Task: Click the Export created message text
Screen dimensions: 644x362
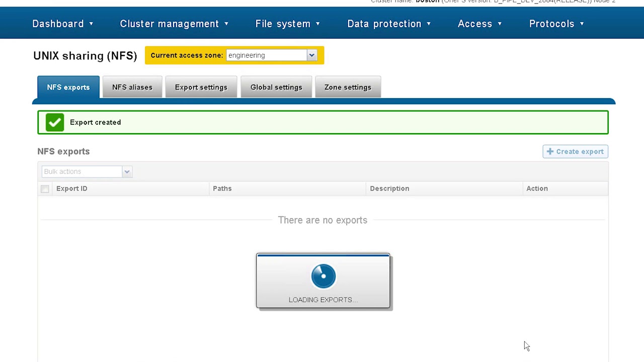Action: click(x=95, y=122)
